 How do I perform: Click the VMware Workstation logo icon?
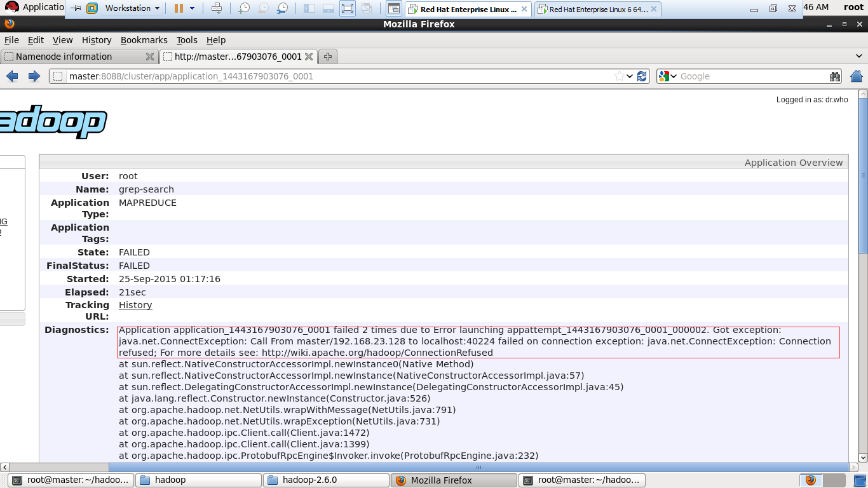click(x=92, y=8)
